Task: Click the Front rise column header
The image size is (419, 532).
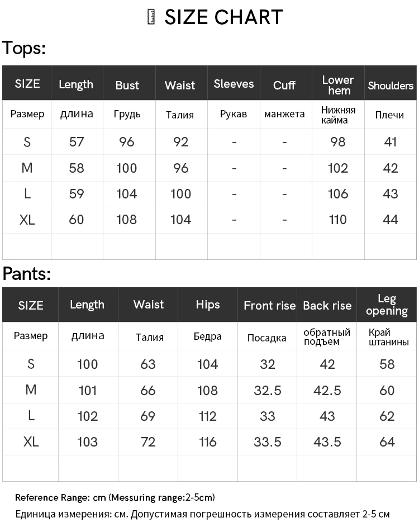Action: coord(270,306)
